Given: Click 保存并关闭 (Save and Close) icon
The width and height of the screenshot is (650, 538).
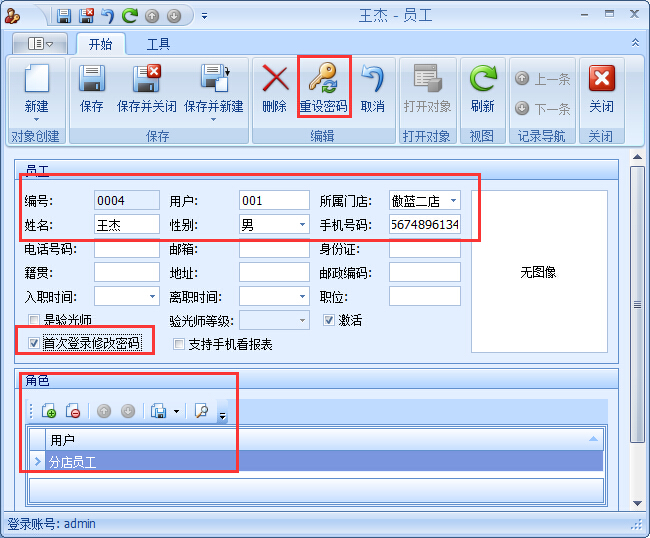Looking at the screenshot, I should pos(146,80).
